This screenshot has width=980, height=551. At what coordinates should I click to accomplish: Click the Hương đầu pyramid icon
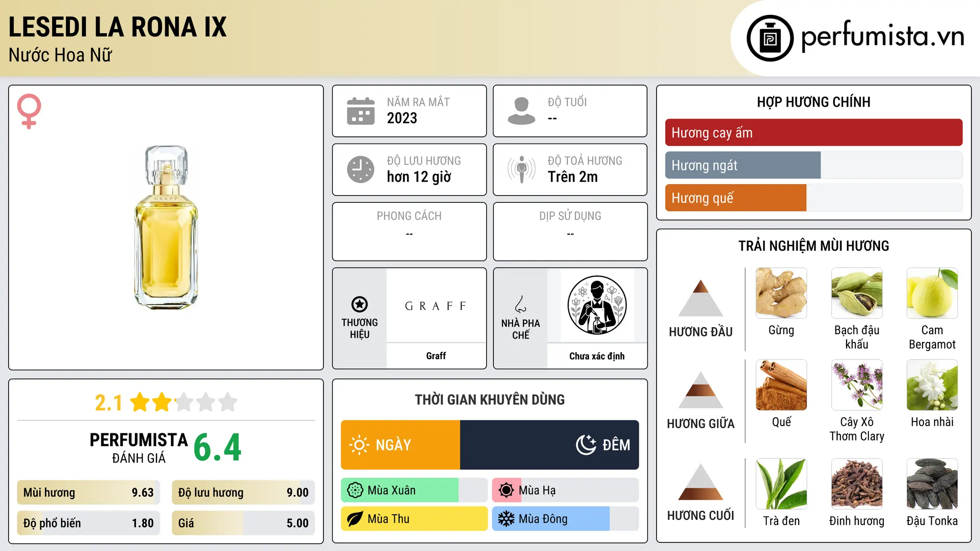coord(701,298)
